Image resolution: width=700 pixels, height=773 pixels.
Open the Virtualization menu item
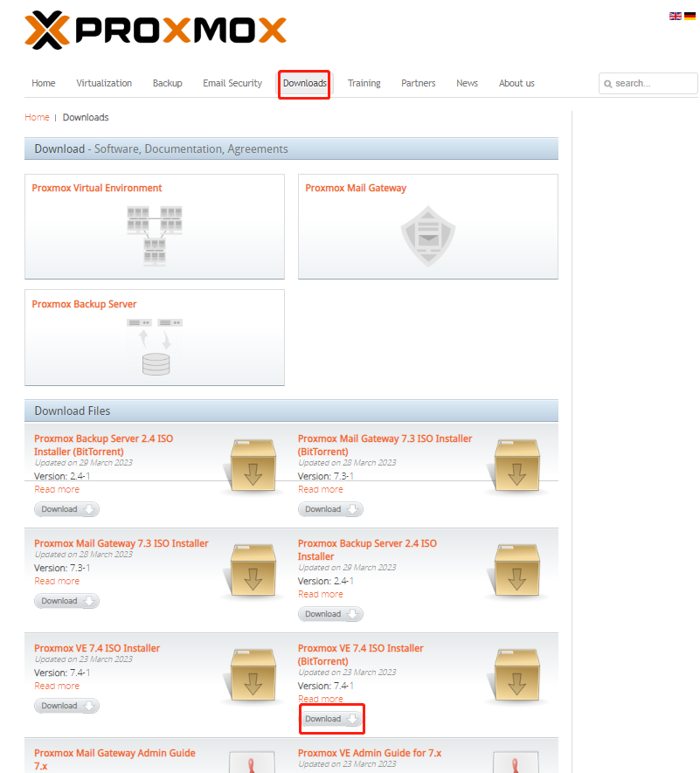[x=103, y=83]
